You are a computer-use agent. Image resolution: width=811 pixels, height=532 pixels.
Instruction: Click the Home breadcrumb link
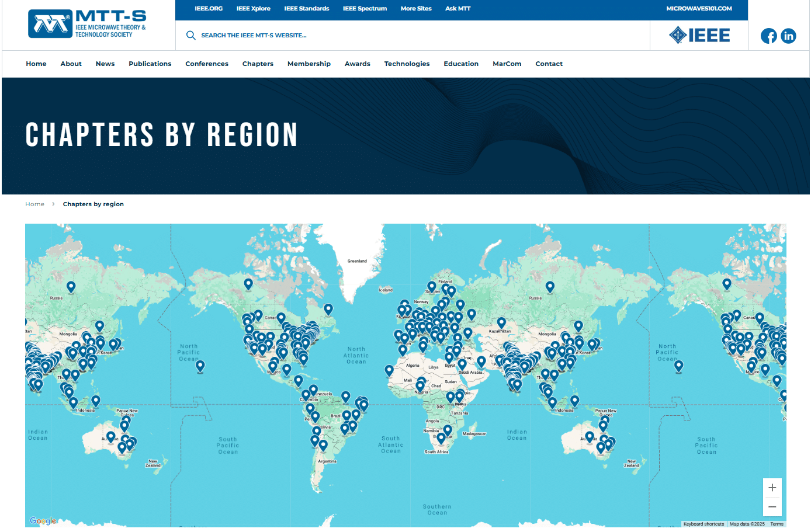pyautogui.click(x=34, y=204)
